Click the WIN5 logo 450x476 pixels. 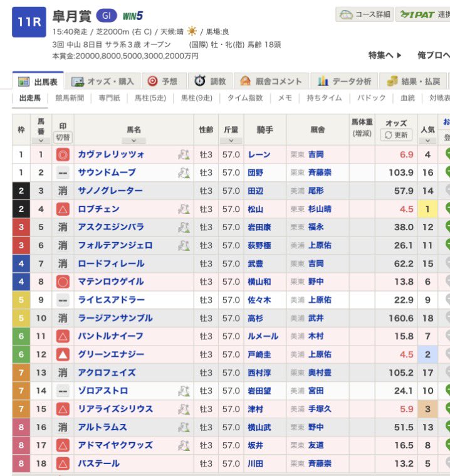click(x=133, y=16)
